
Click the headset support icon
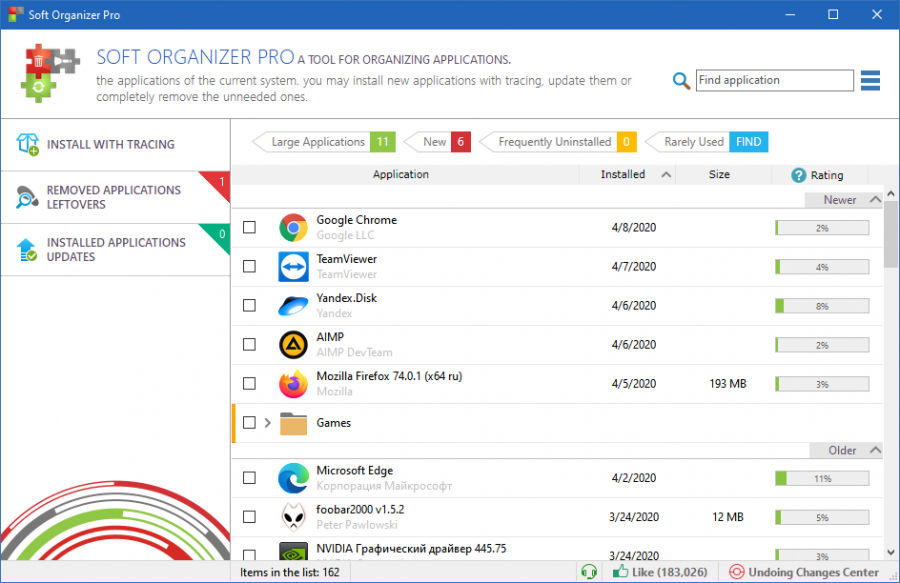click(x=589, y=572)
